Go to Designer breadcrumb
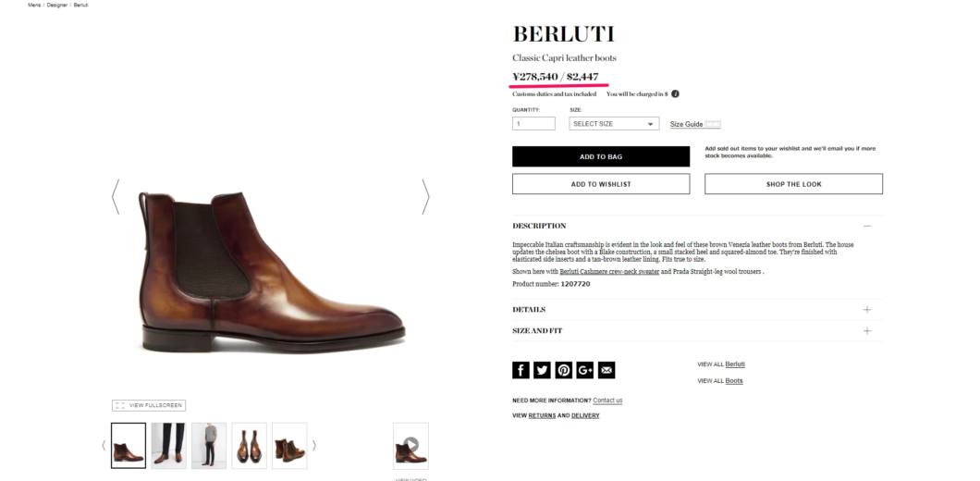This screenshot has height=481, width=980. pyautogui.click(x=57, y=5)
